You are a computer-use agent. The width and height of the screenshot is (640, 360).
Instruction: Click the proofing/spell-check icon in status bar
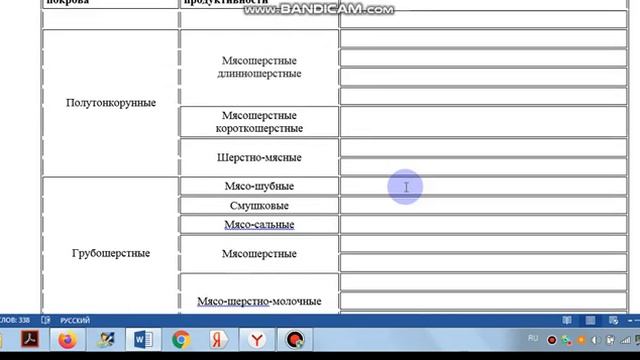point(46,320)
